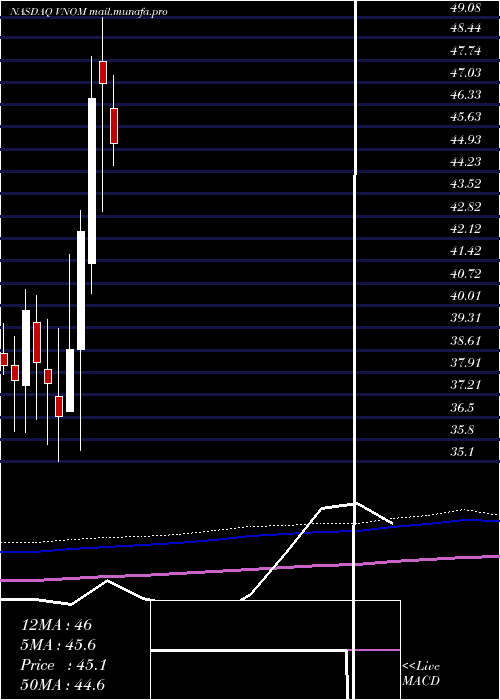Click the 37.91 price axis label
The image size is (500, 700).
click(466, 363)
